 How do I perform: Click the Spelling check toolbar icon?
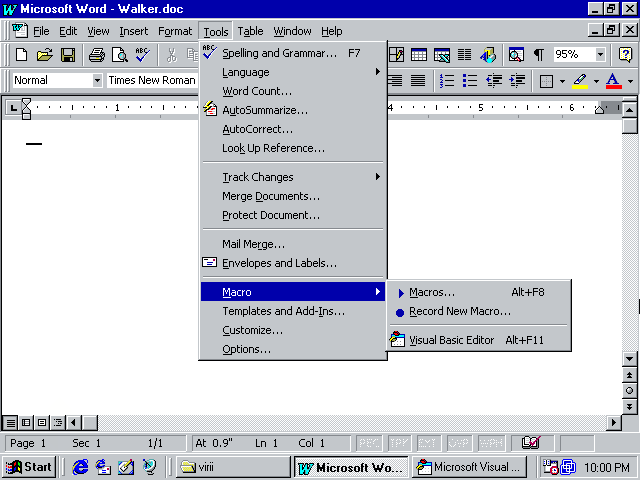(142, 54)
